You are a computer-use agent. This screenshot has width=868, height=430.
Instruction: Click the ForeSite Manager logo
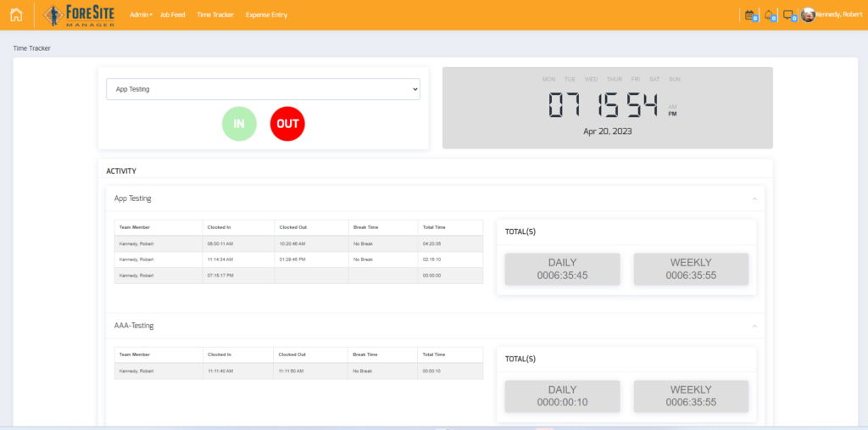[79, 14]
